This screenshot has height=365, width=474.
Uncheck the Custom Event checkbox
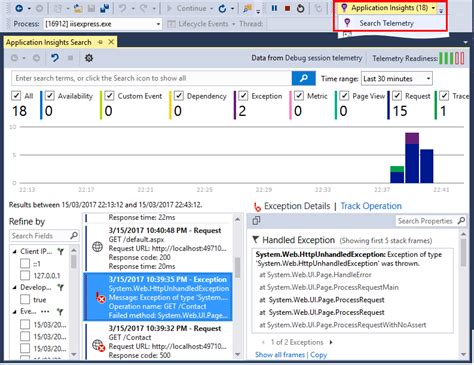109,96
